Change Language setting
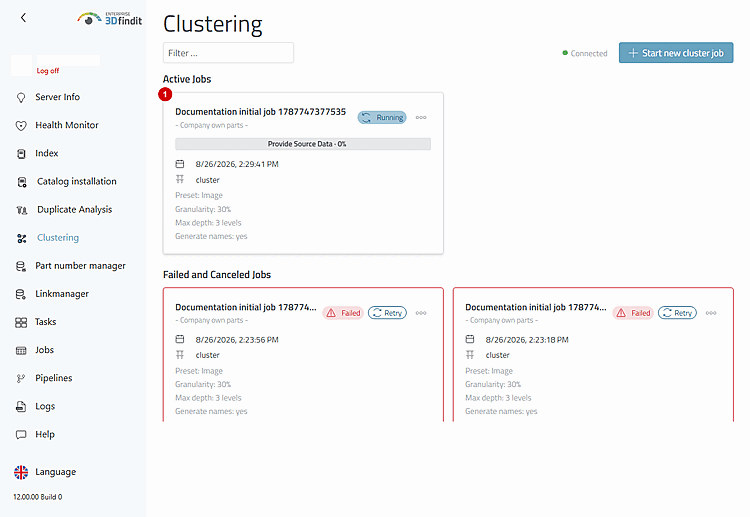The height and width of the screenshot is (517, 750). click(55, 472)
